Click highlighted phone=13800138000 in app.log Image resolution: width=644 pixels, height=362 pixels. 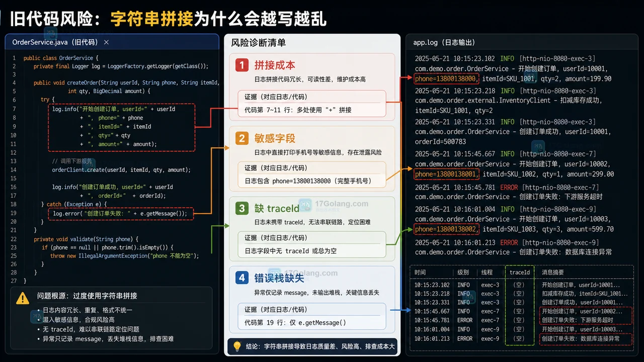click(447, 78)
